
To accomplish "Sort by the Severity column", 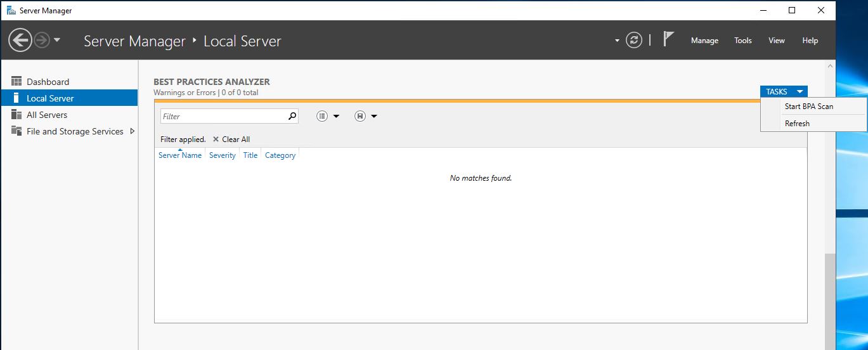I will point(223,155).
